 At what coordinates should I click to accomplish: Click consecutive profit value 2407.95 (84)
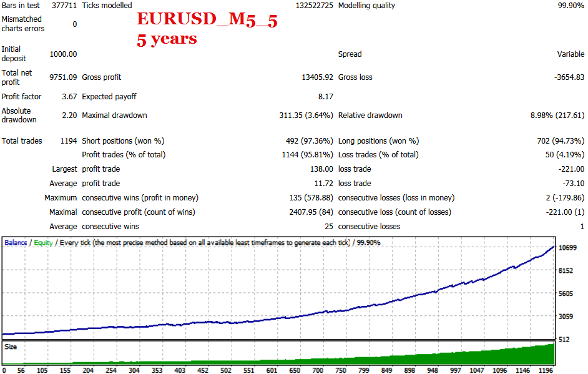coord(311,212)
